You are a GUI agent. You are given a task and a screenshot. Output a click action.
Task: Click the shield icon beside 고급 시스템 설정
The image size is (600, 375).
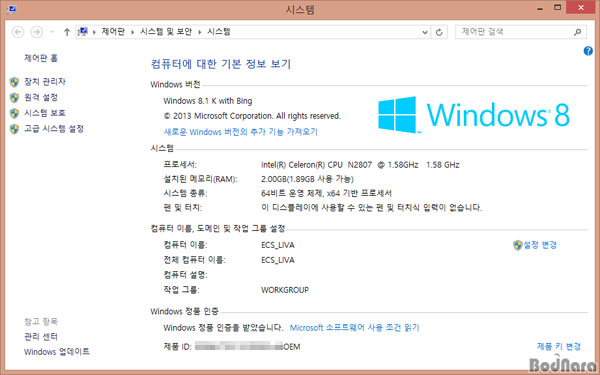click(15, 129)
